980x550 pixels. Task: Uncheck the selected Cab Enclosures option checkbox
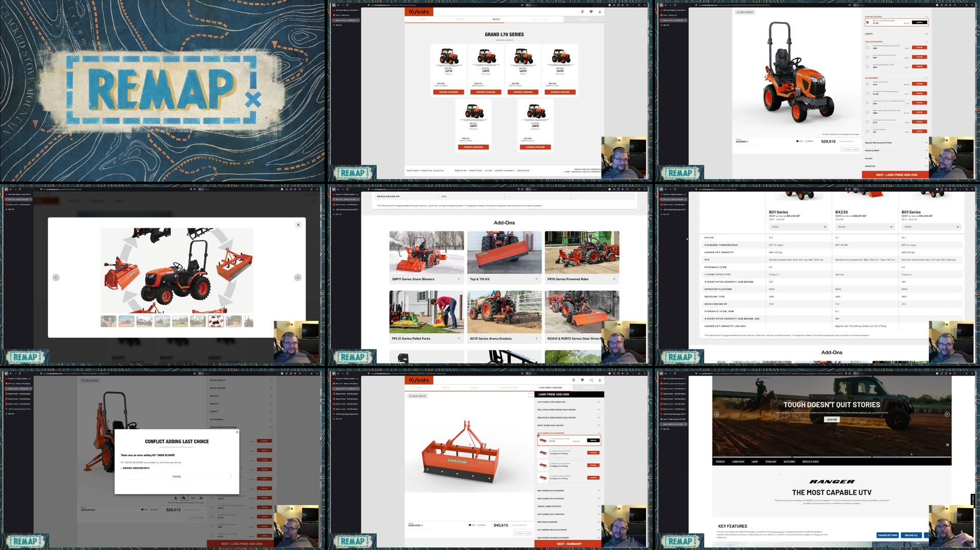click(x=867, y=23)
